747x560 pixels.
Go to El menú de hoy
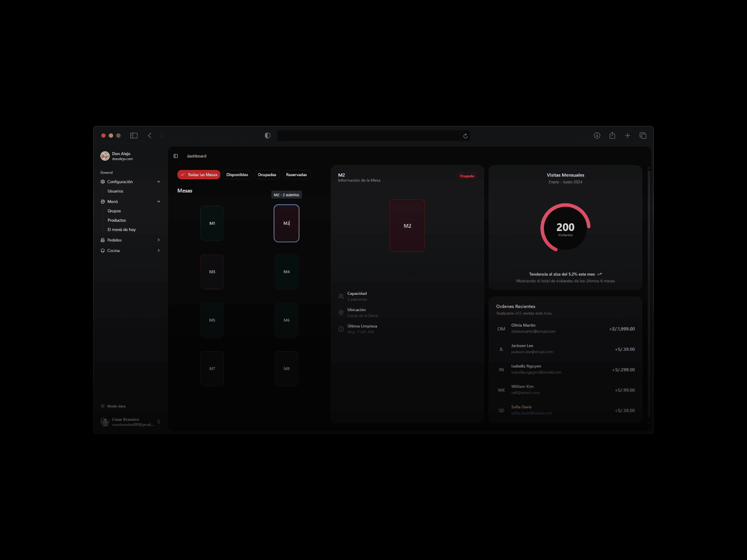[121, 229]
